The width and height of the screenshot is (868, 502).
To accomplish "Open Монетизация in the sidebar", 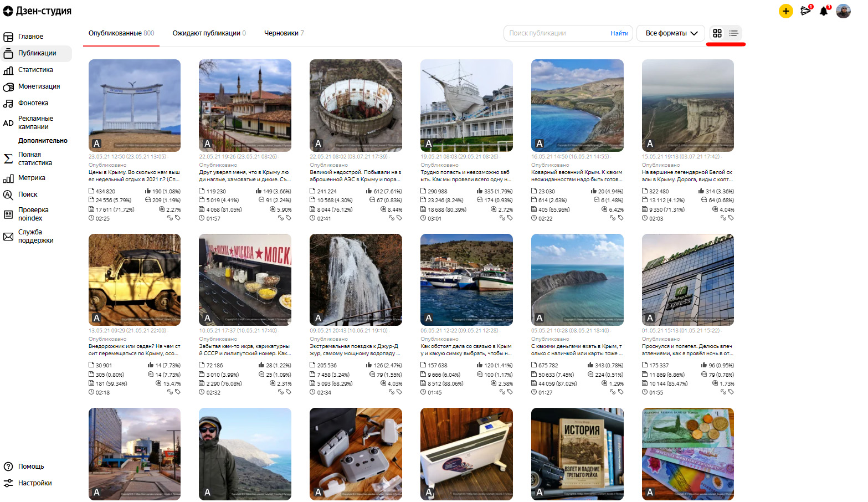I will pyautogui.click(x=39, y=86).
